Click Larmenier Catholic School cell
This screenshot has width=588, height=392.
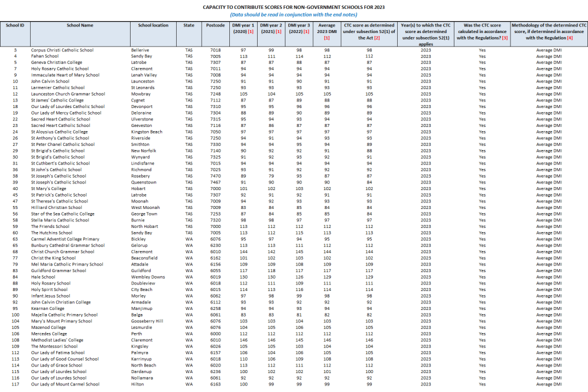point(58,88)
